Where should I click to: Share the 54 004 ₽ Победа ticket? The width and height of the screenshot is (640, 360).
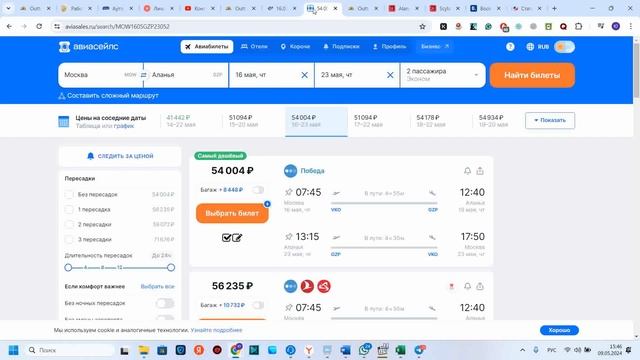click(480, 171)
